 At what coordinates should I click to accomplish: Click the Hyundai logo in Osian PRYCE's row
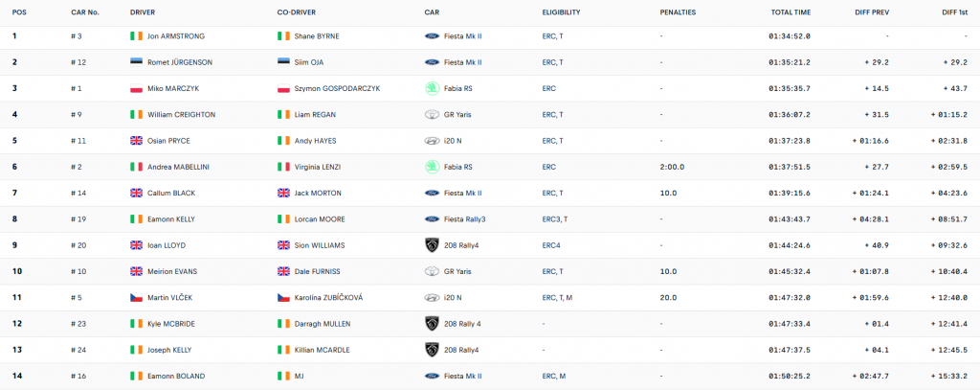pos(432,141)
